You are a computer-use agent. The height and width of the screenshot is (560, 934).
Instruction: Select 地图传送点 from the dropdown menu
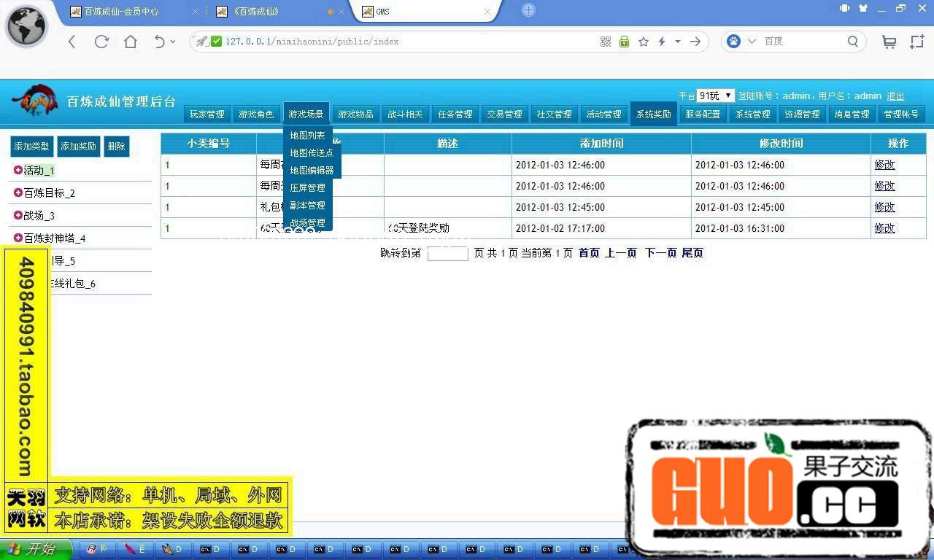click(x=312, y=153)
